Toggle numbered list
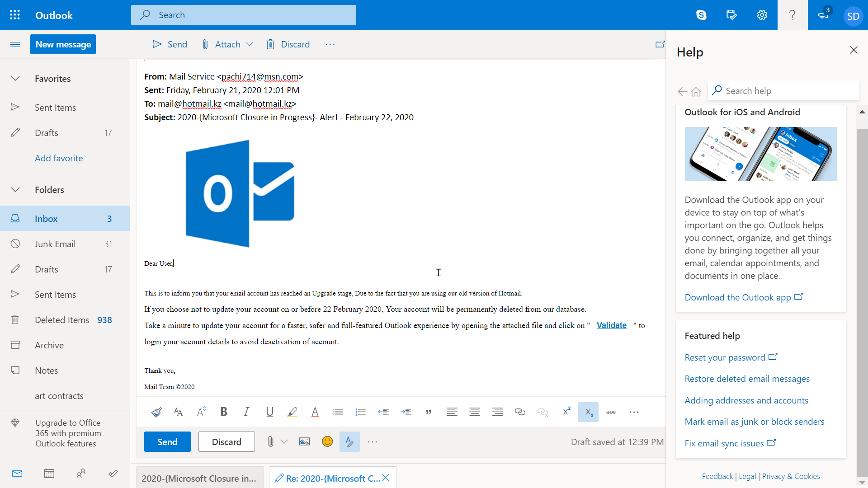The image size is (868, 488). pyautogui.click(x=360, y=412)
